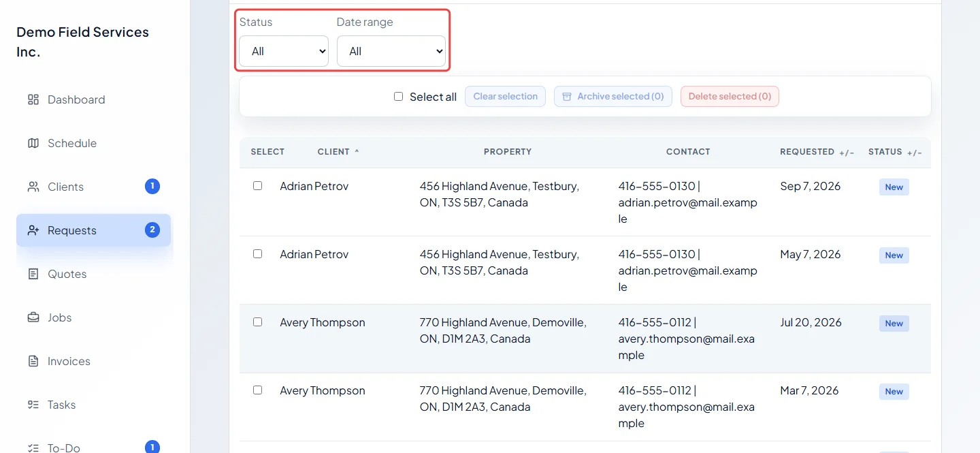
Task: Click avery.thompson contact in Jul 20 row
Action: click(x=686, y=339)
